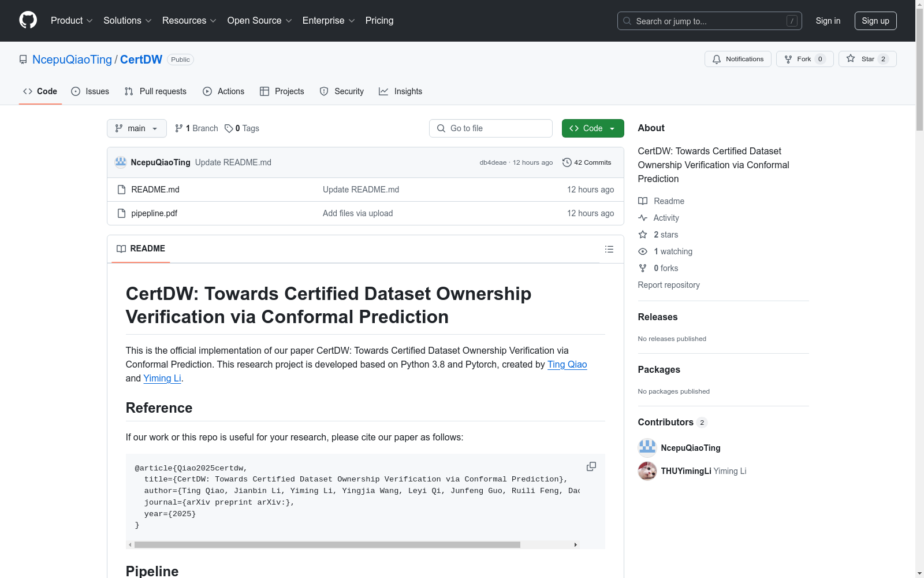Image resolution: width=924 pixels, height=578 pixels.
Task: Open the Readme link in About
Action: tap(662, 201)
